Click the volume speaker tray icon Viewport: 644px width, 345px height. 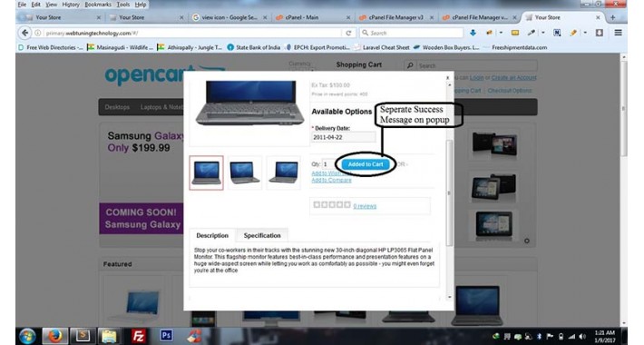(x=582, y=337)
